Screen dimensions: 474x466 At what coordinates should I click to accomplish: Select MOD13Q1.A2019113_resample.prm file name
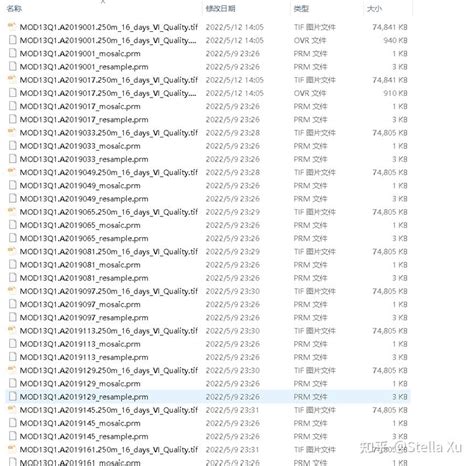pyautogui.click(x=84, y=357)
